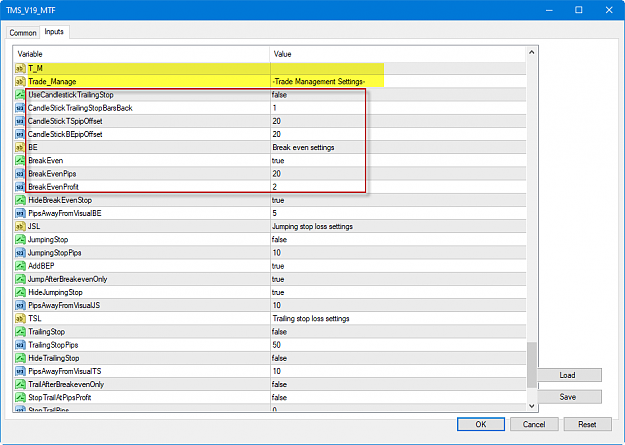Select the '-Trade Management Settings-' value
Image resolution: width=625 pixels, height=445 pixels.
coord(318,82)
